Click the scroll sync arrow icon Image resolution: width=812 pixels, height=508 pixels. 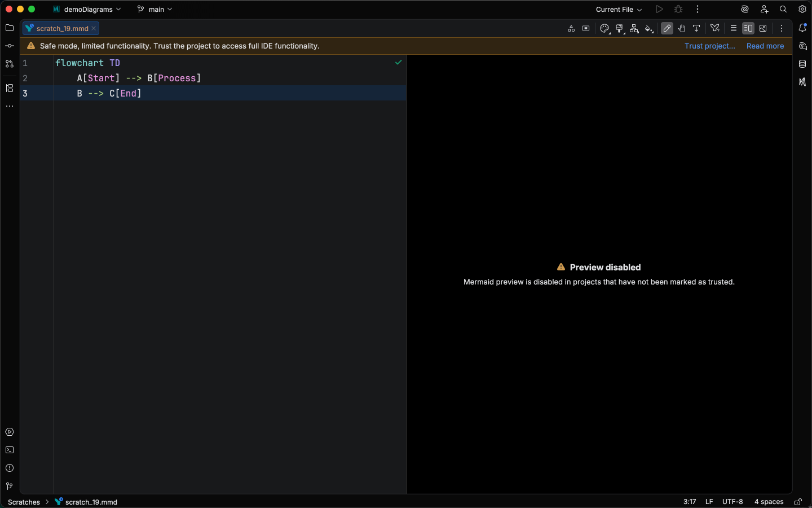(696, 28)
